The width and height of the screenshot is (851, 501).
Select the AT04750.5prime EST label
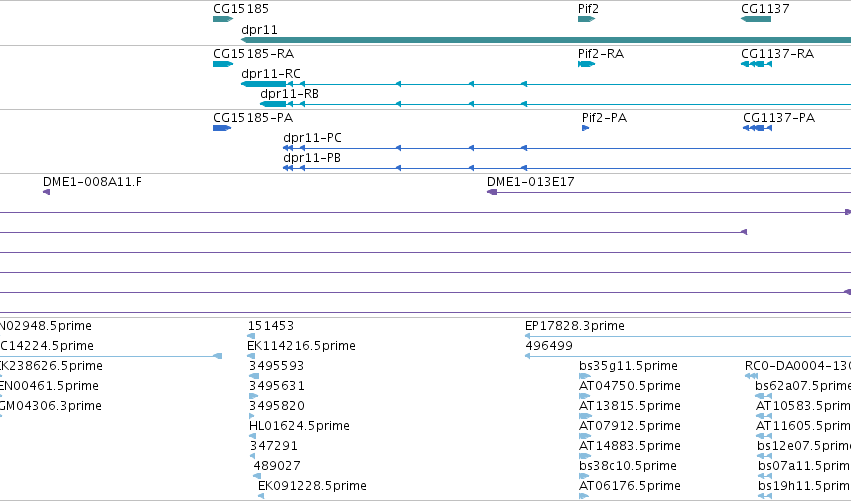[x=630, y=386]
